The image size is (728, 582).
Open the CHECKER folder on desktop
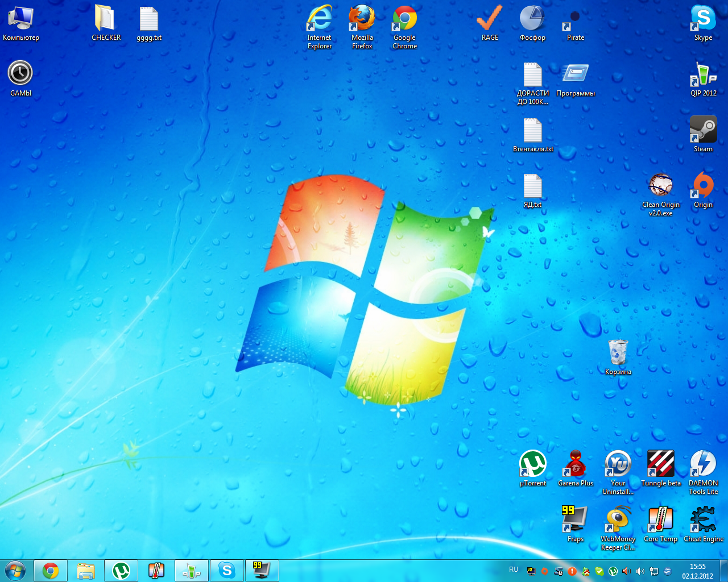point(106,24)
